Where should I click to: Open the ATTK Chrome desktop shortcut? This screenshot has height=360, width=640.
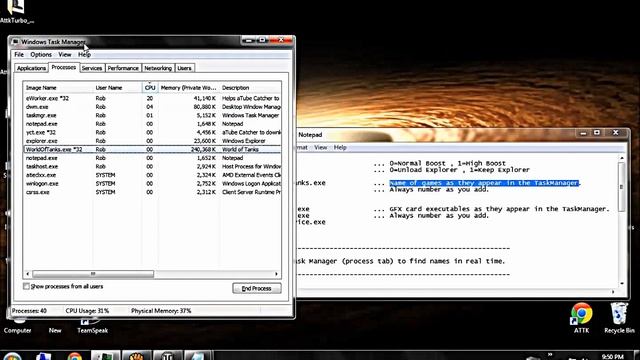[581, 317]
